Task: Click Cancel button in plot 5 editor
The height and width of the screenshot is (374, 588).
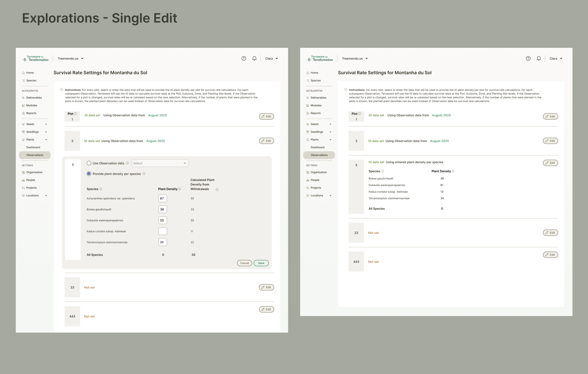Action: coord(244,263)
